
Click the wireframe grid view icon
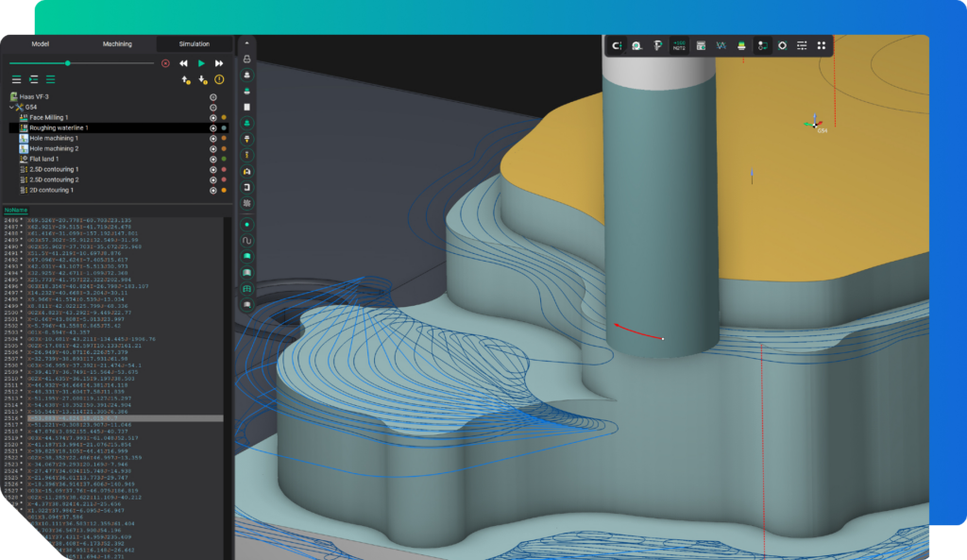pos(246,289)
